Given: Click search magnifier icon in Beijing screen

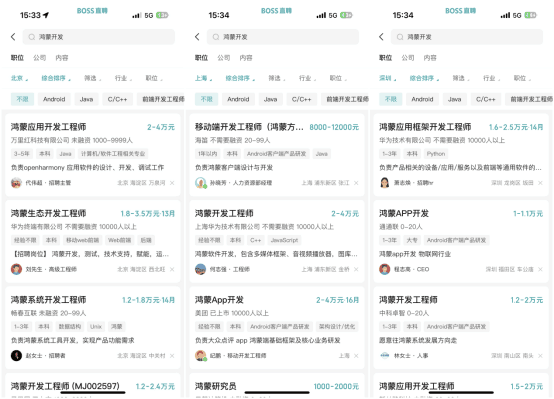Looking at the screenshot, I should pyautogui.click(x=32, y=37).
